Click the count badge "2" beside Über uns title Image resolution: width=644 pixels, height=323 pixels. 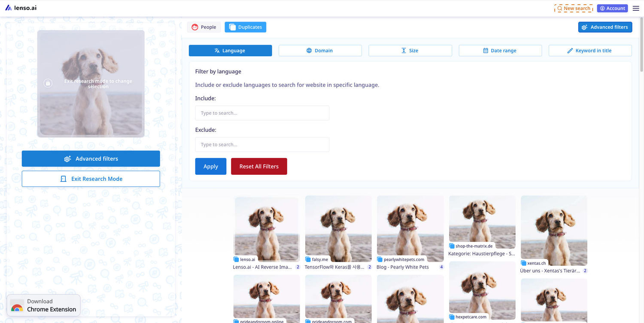click(x=585, y=271)
